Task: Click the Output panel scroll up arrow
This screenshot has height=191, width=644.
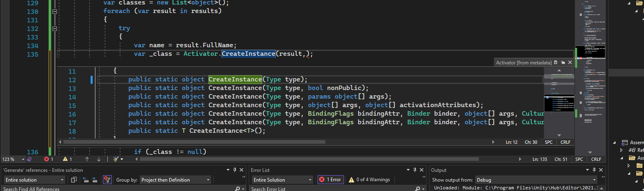Action: [601, 188]
